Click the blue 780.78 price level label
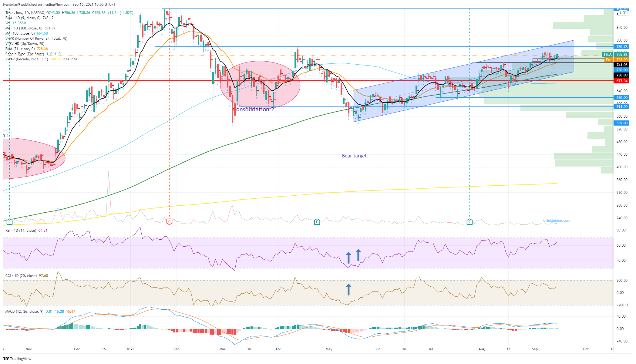Image resolution: width=636 pixels, height=364 pixels. 621,47
